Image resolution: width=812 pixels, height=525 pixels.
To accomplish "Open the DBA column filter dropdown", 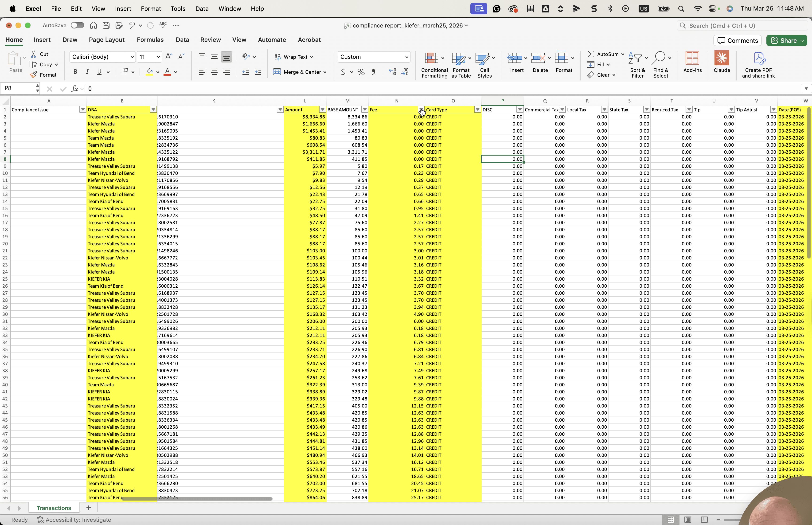I will pos(153,110).
